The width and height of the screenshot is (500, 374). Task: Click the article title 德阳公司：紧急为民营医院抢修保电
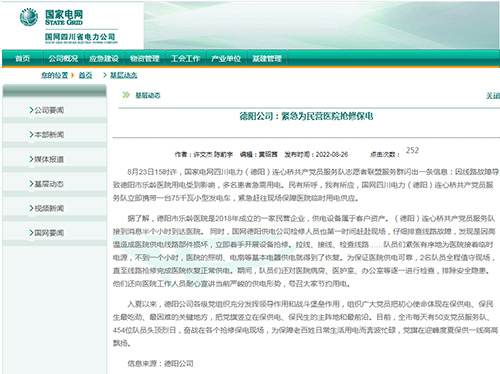click(306, 116)
